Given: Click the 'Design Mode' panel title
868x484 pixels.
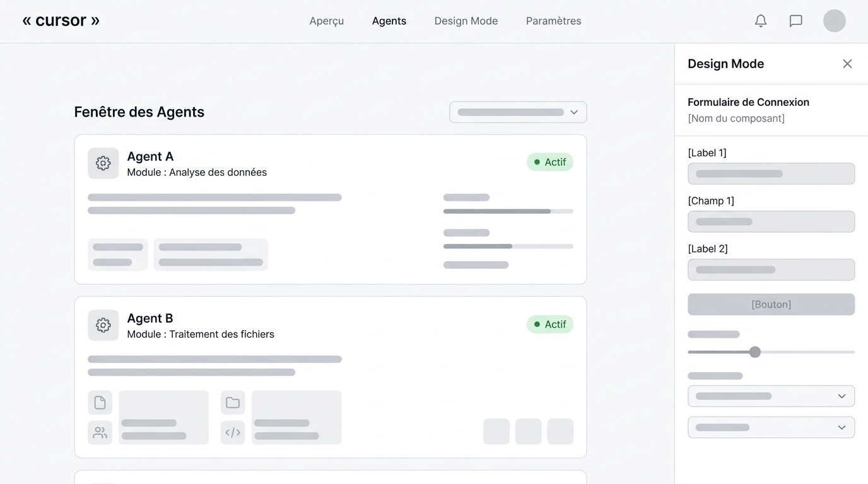Looking at the screenshot, I should 725,64.
